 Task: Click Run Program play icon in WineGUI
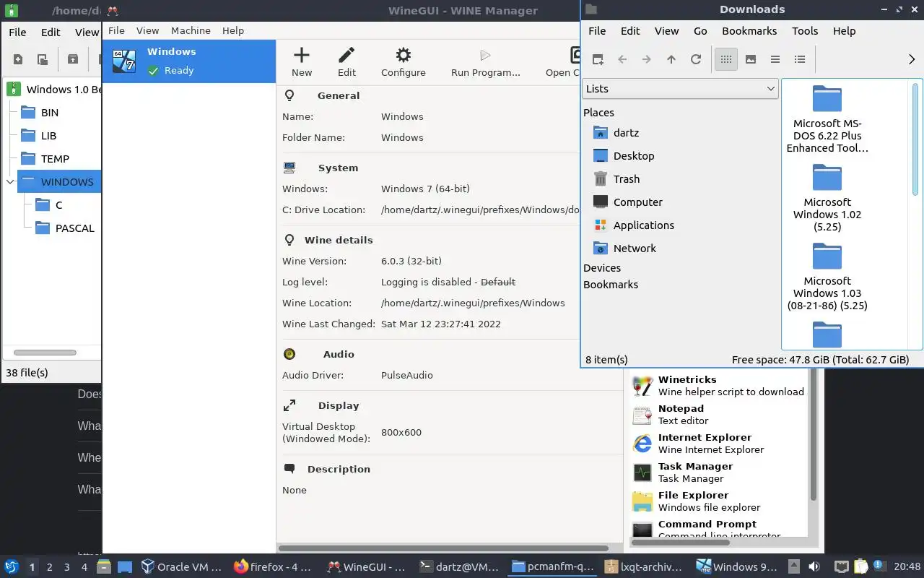tap(485, 55)
